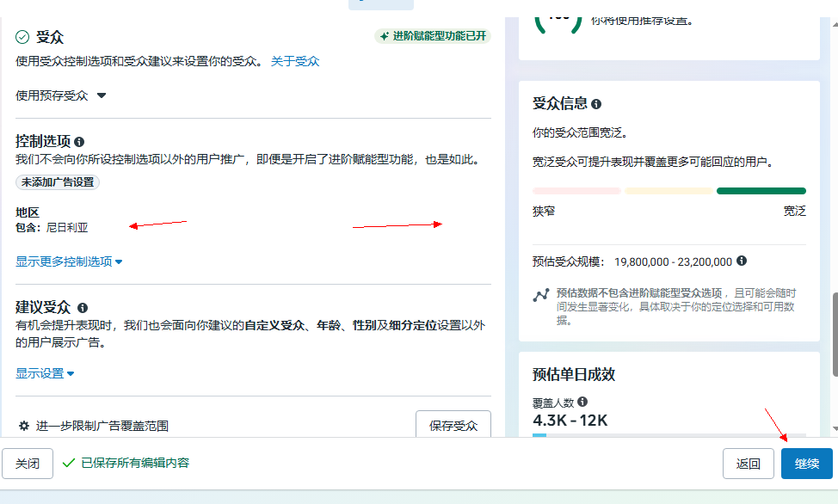This screenshot has height=504, width=838.
Task: Click the gear icon beside 进一步限制广告覆盖范围
Action: (x=24, y=425)
